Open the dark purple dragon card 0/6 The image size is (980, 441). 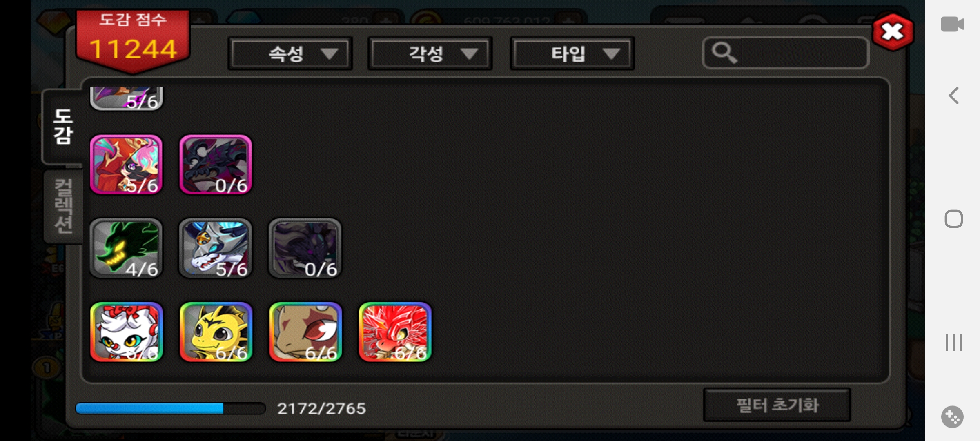coord(216,165)
